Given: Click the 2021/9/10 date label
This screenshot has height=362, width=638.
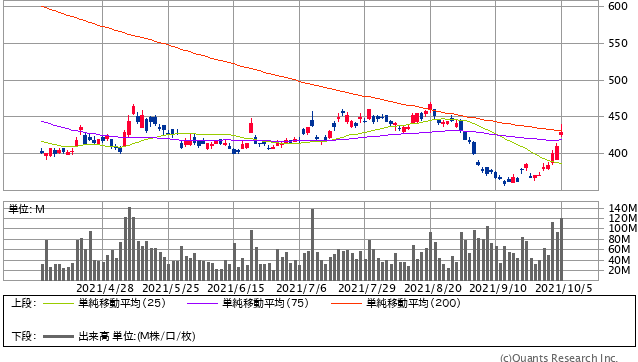Looking at the screenshot, I should pos(498,288).
